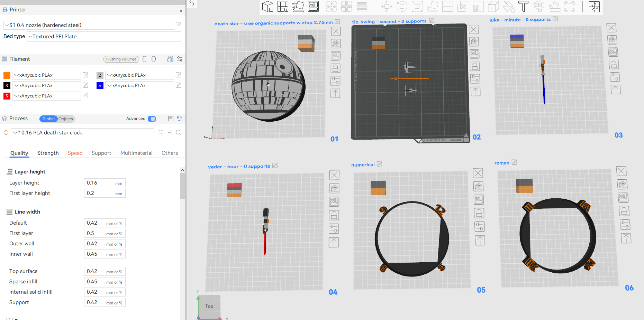Image resolution: width=644 pixels, height=320 pixels.
Task: Toggle the lock on plate 01
Action: tap(335, 68)
